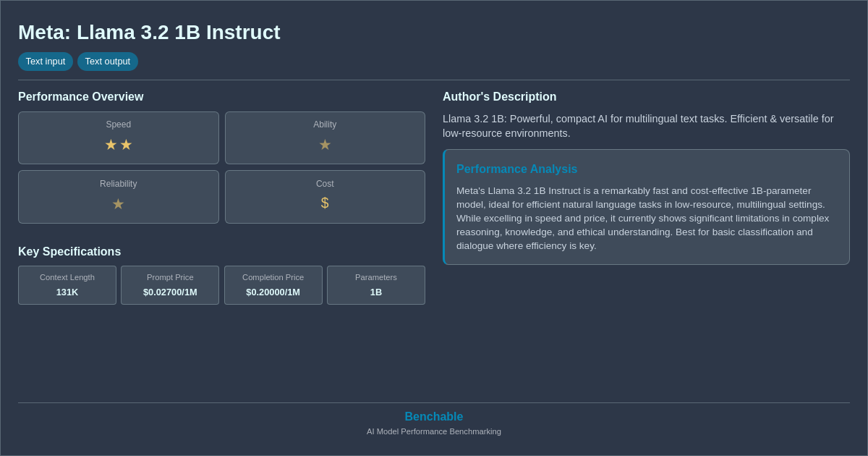Select the second star under Speed
Image resolution: width=868 pixels, height=456 pixels.
[x=126, y=144]
